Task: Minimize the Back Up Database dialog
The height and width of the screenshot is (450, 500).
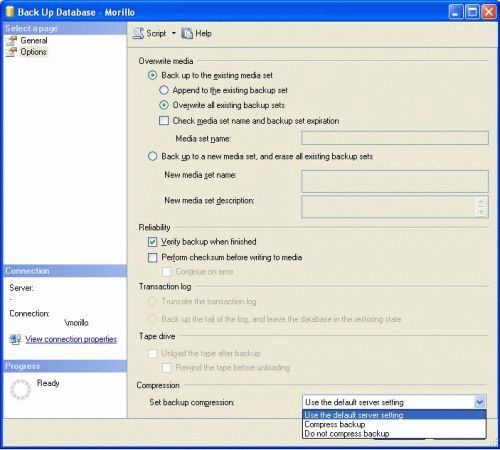Action: 456,12
